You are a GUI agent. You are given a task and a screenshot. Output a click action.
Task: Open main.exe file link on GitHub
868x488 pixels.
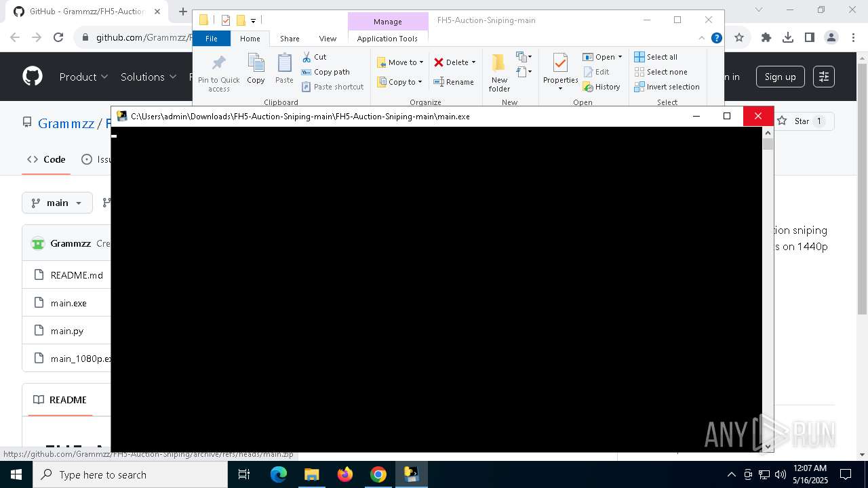(x=68, y=303)
